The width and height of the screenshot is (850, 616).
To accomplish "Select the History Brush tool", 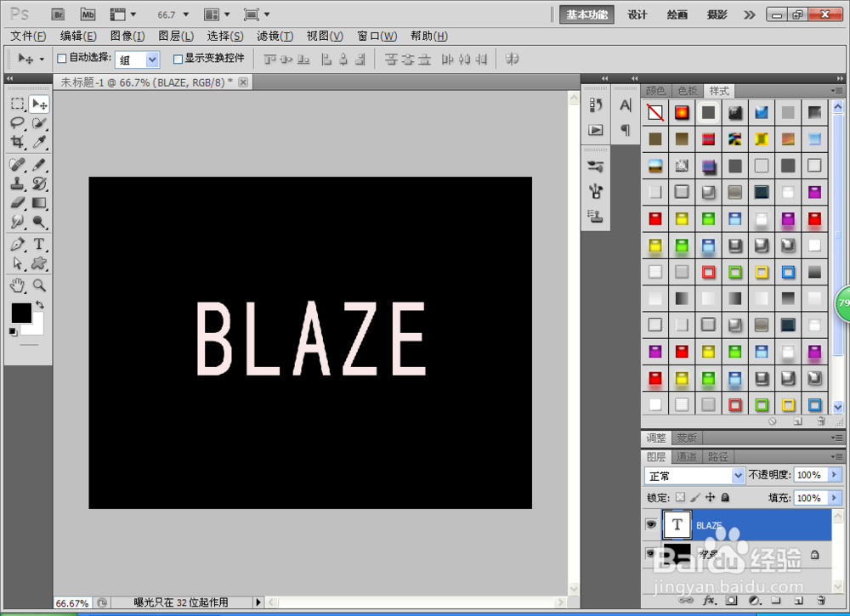I will point(39,184).
